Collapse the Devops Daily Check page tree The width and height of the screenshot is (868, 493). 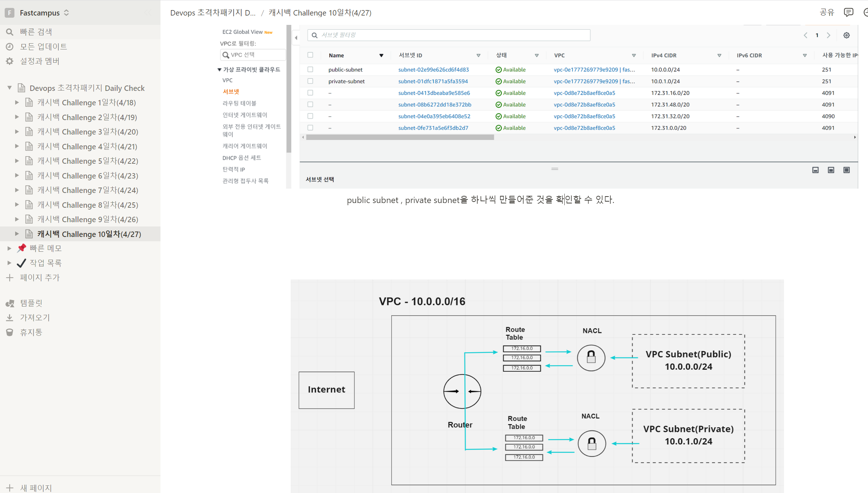point(9,88)
